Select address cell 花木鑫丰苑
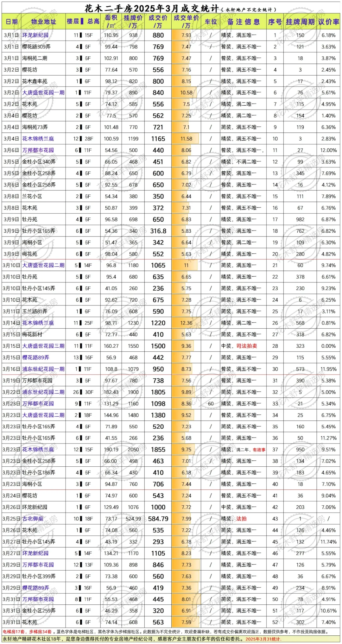 [35, 81]
